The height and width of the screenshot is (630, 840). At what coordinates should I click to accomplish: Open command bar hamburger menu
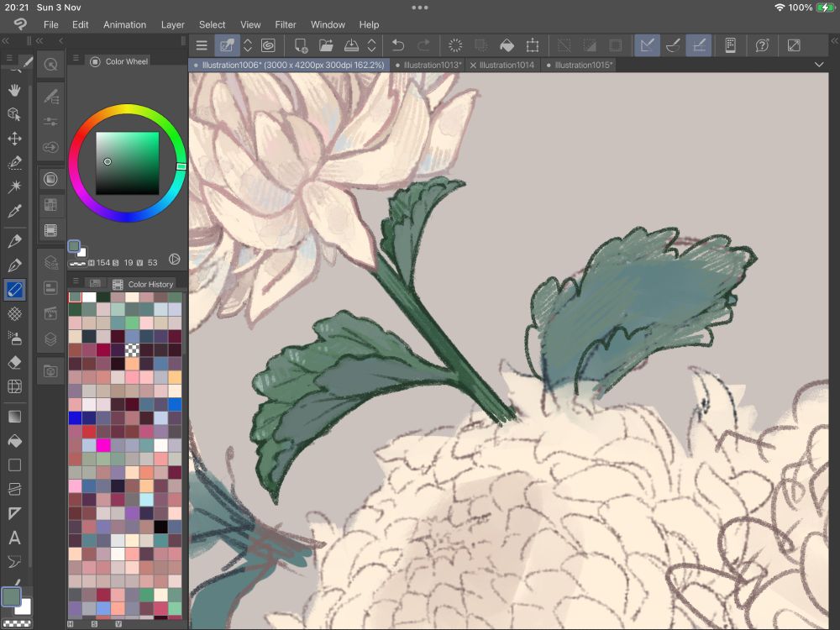coord(202,45)
